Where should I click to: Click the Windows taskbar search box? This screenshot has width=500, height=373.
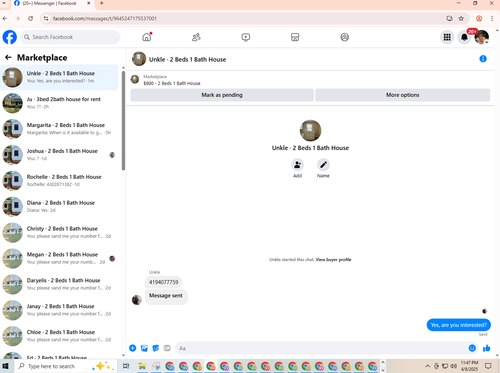pyautogui.click(x=65, y=366)
